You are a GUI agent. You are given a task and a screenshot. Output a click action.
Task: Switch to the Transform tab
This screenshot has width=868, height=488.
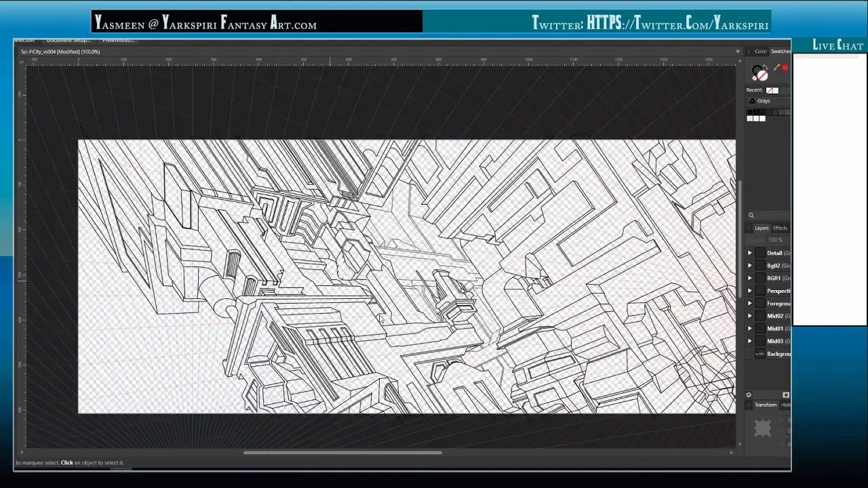766,405
